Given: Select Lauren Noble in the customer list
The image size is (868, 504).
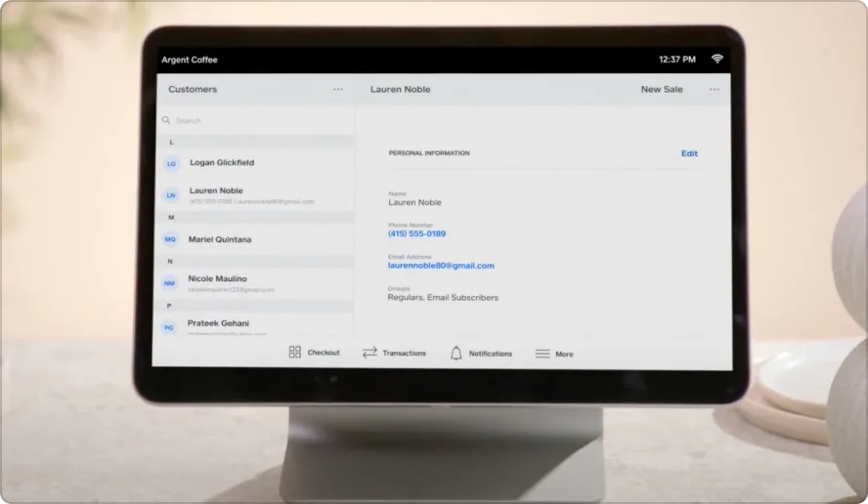Looking at the screenshot, I should [256, 195].
